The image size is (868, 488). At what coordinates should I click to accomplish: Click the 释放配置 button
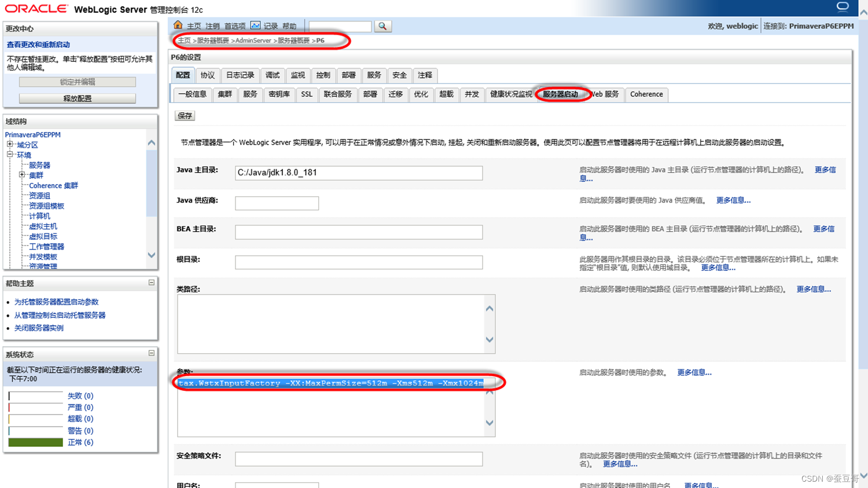pyautogui.click(x=78, y=98)
